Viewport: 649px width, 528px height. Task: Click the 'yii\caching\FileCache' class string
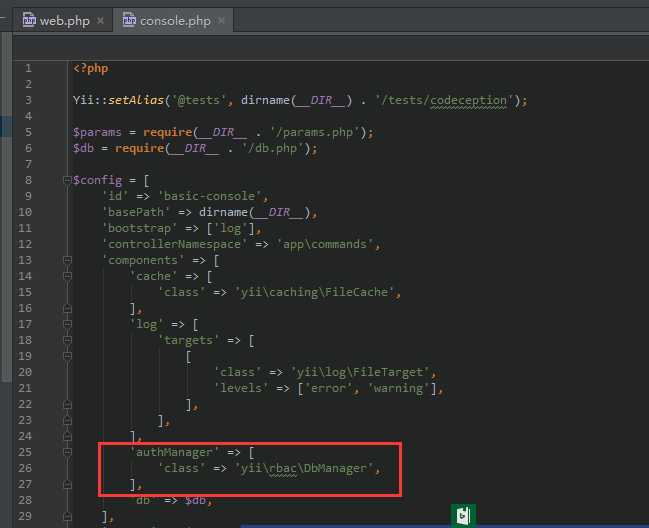coord(315,292)
